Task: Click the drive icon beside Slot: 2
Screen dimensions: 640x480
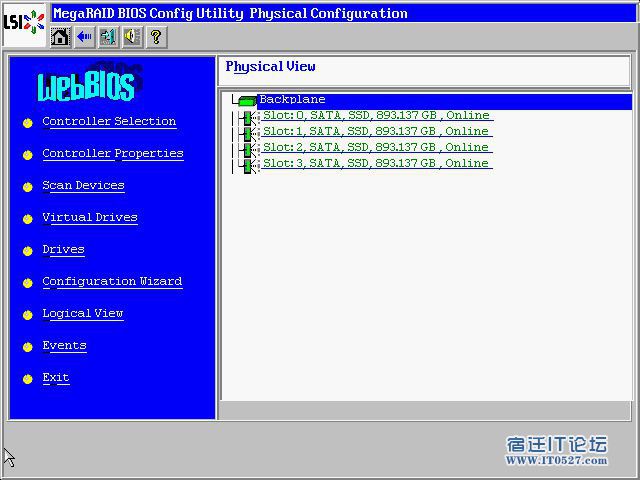Action: tap(249, 150)
